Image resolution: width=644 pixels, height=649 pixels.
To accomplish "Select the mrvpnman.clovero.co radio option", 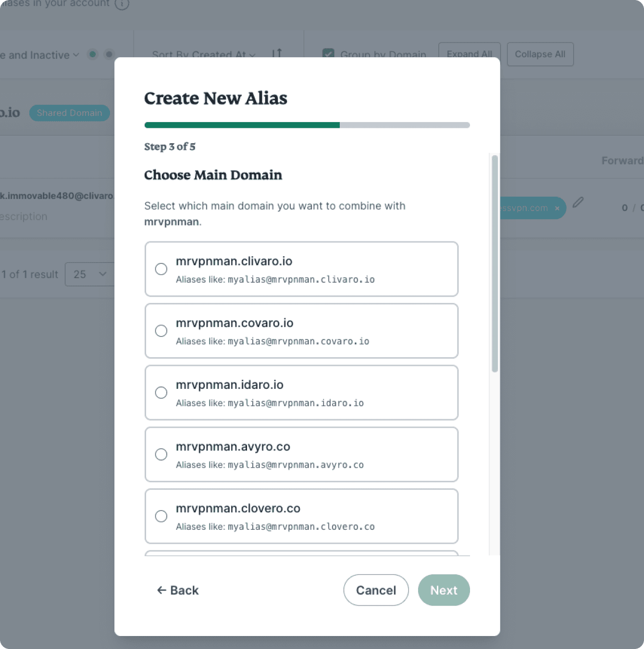I will (x=161, y=516).
